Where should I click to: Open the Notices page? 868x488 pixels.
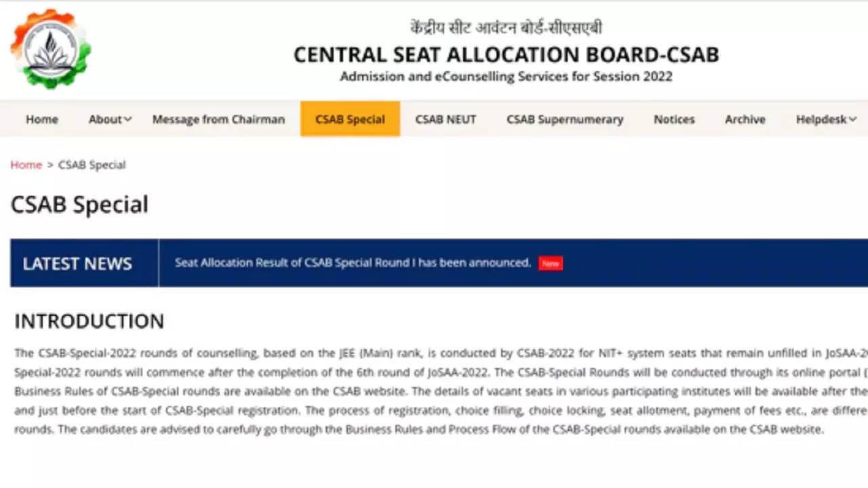pyautogui.click(x=674, y=119)
